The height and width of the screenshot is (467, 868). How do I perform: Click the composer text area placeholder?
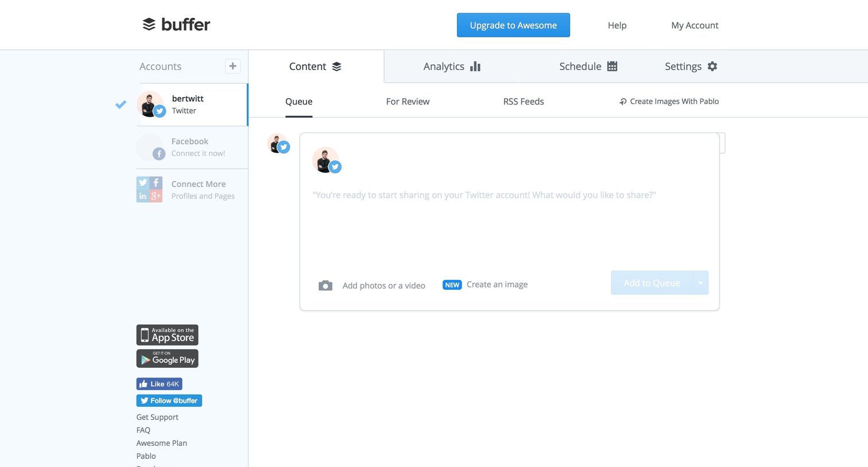(484, 195)
